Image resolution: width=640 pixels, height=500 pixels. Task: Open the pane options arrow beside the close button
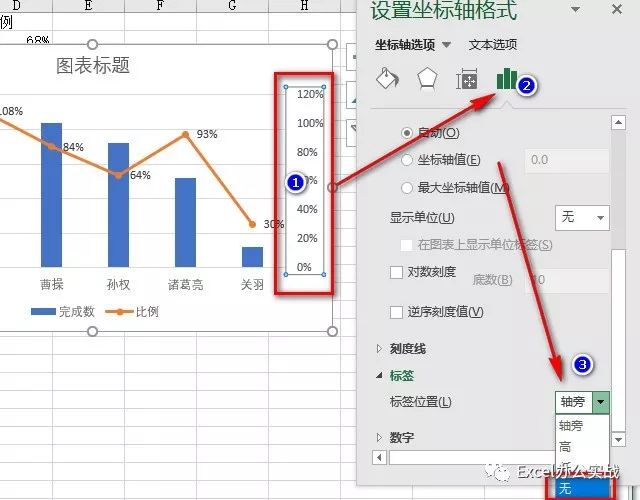pyautogui.click(x=576, y=9)
